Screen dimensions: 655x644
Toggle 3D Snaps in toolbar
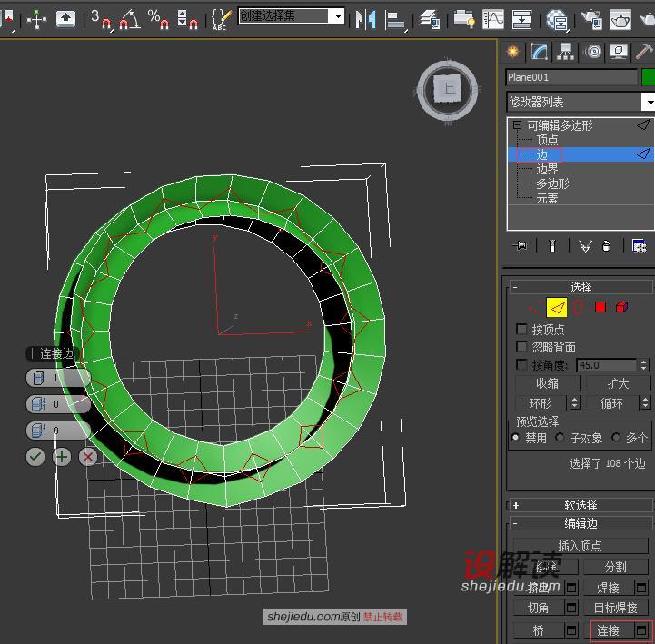pos(102,19)
